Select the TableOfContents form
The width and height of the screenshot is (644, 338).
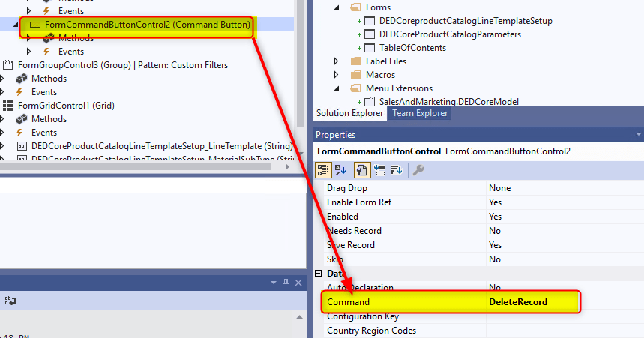[412, 48]
